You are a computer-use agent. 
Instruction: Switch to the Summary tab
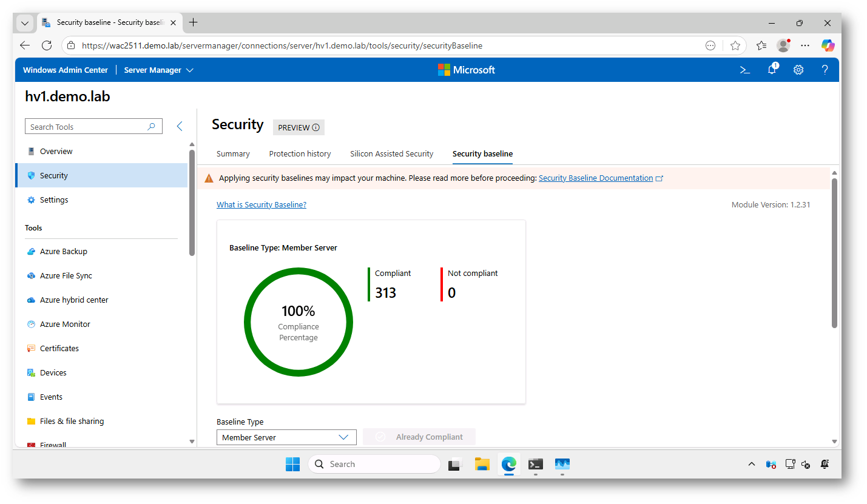click(x=233, y=154)
